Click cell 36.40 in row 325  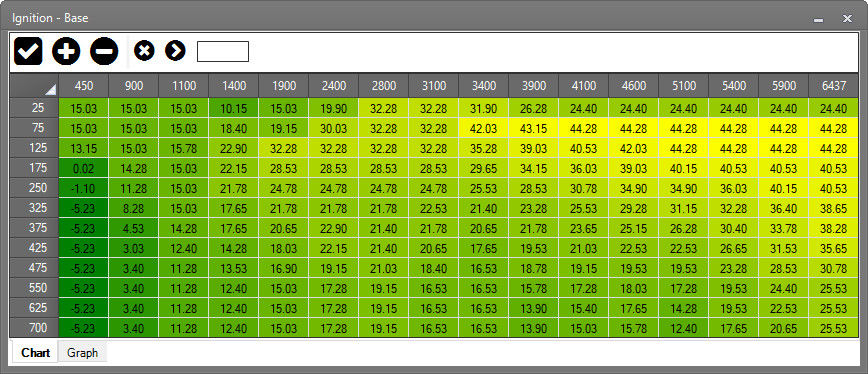(x=783, y=208)
